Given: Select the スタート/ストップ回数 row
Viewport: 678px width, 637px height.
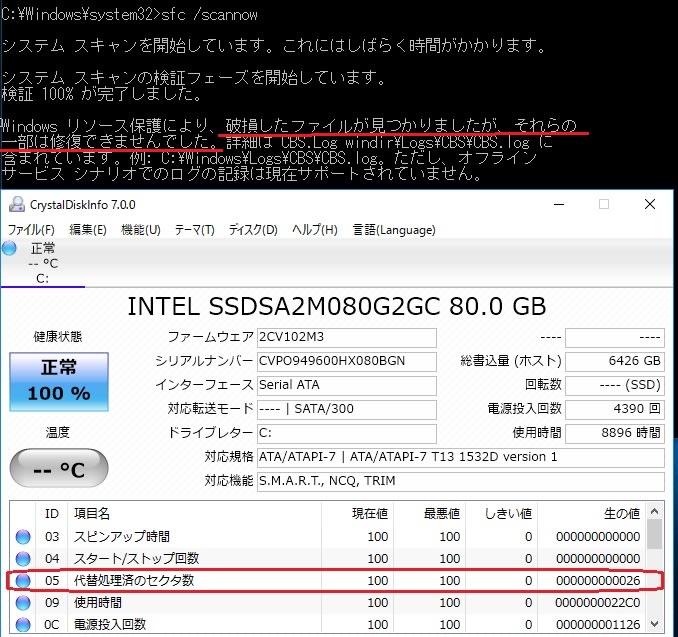Looking at the screenshot, I should 328,559.
